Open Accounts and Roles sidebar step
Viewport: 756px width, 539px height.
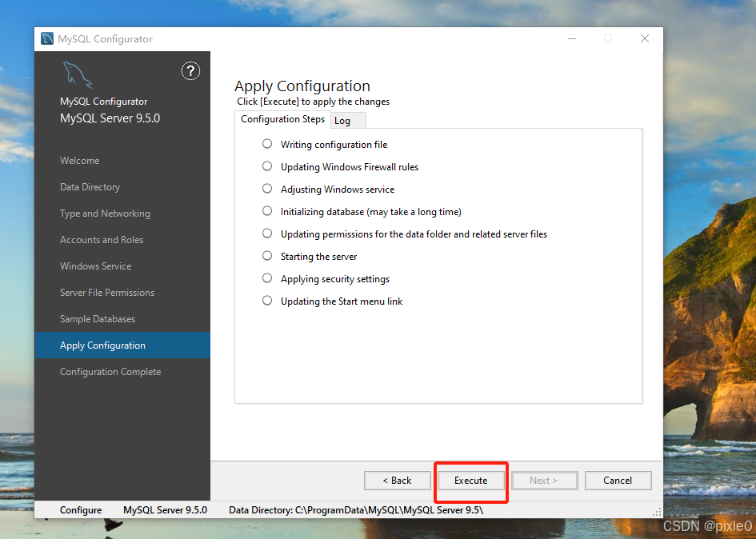102,240
